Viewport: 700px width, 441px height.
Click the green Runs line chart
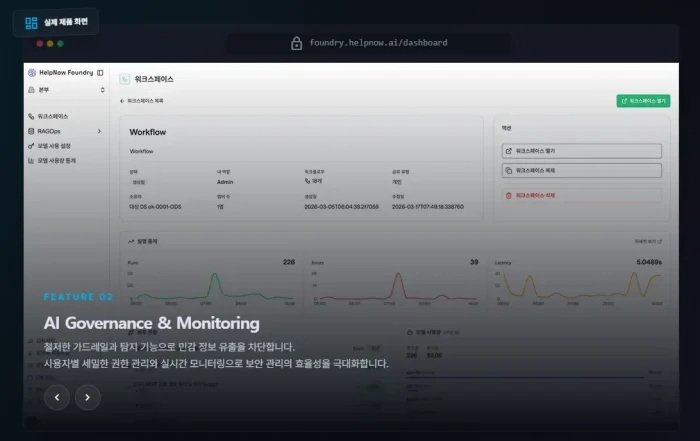click(214, 286)
